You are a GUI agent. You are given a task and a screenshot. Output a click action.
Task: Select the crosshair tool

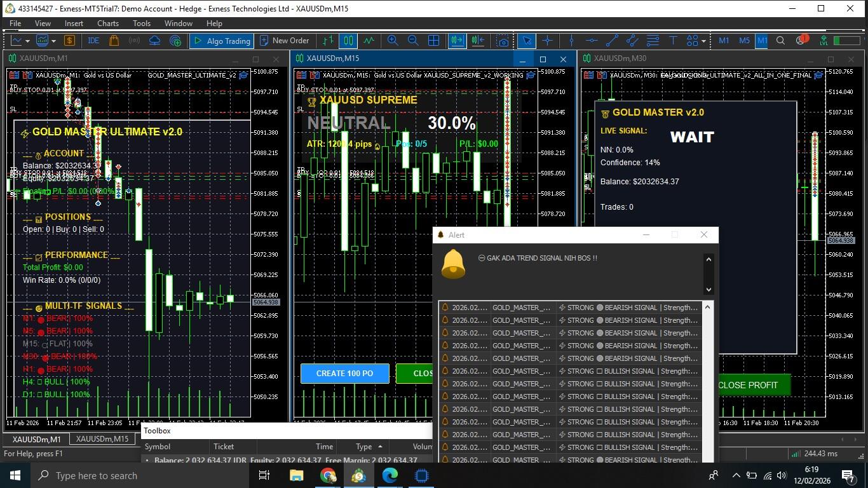(547, 41)
